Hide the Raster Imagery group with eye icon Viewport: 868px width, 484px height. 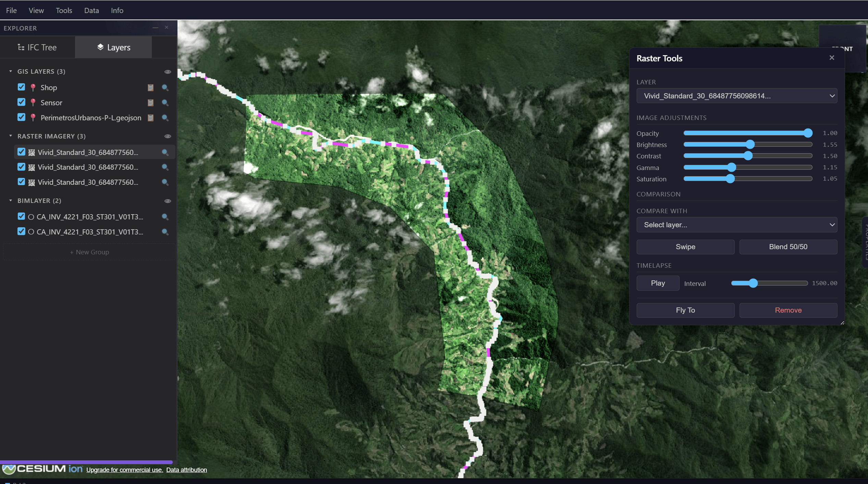(168, 136)
